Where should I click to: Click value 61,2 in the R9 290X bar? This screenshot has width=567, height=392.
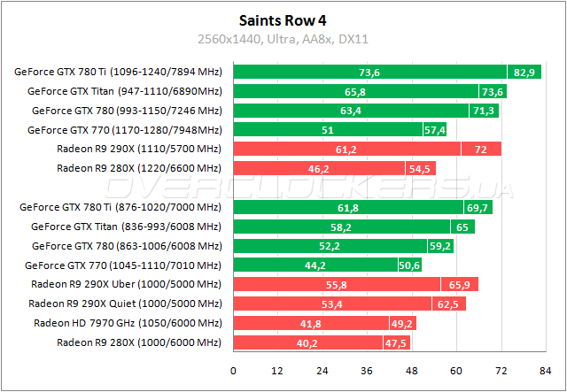pyautogui.click(x=346, y=150)
